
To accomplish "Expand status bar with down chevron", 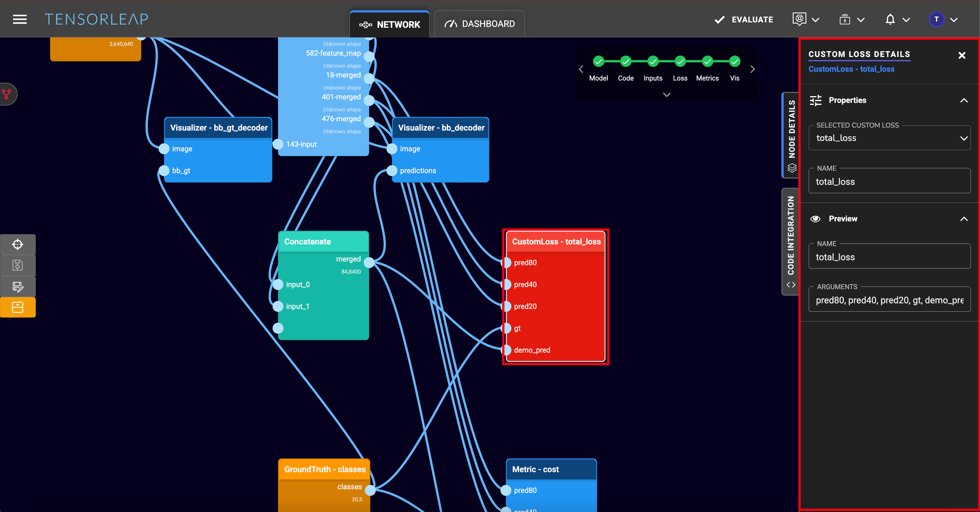I will [666, 95].
